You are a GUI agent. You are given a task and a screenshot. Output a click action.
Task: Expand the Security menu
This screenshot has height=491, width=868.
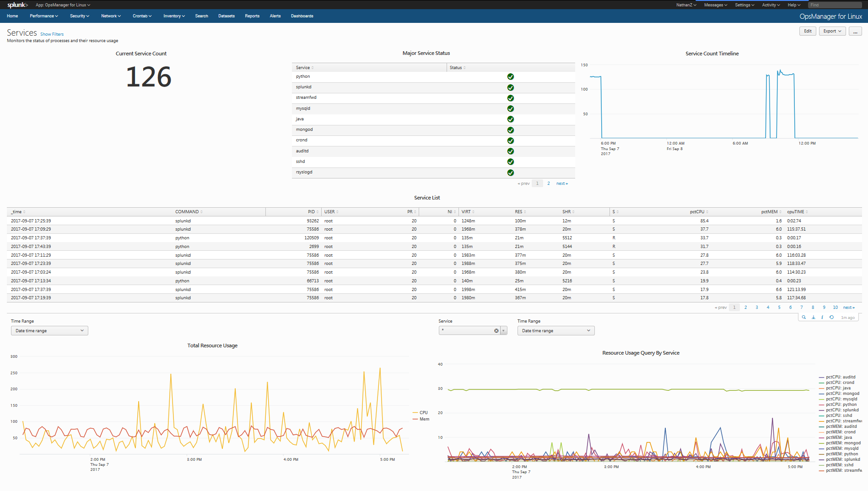pyautogui.click(x=80, y=16)
